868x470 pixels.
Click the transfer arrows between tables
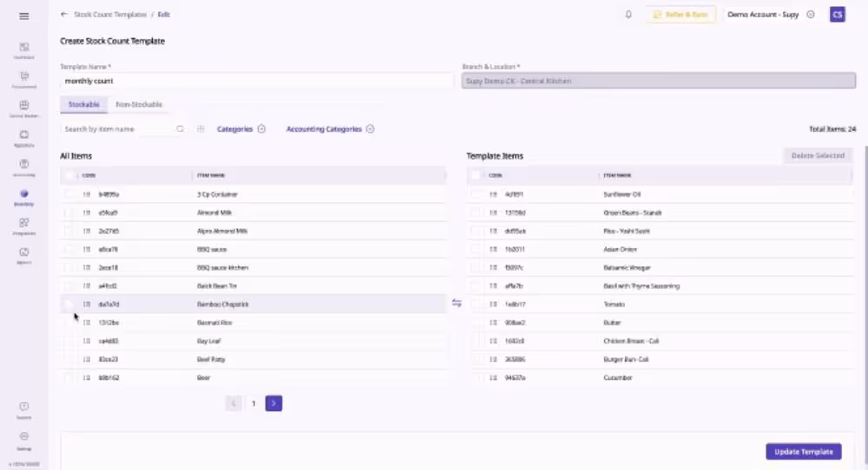(x=457, y=303)
